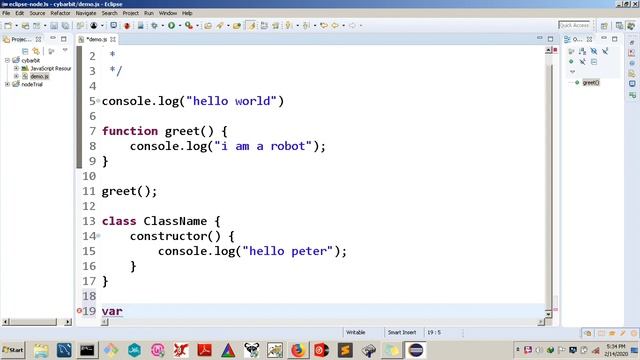Open Project Explorer view menu arrow
This screenshot has height=360, width=640.
pyautogui.click(x=65, y=51)
